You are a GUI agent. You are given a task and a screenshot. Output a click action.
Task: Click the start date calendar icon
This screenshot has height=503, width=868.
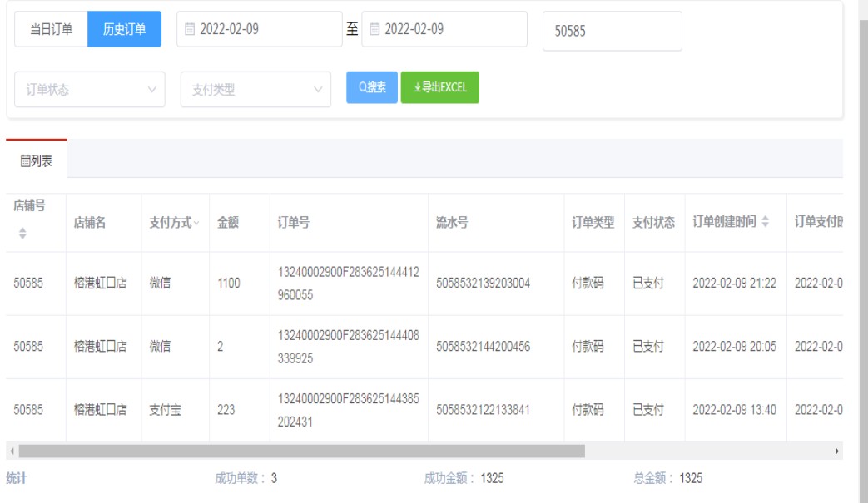[190, 29]
